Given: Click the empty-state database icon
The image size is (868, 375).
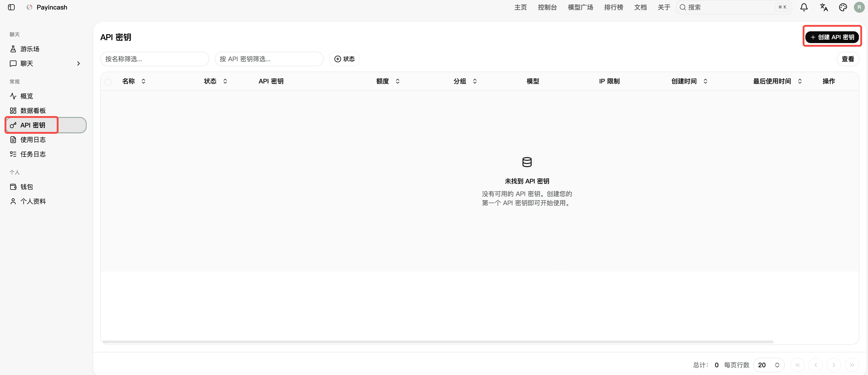Looking at the screenshot, I should pos(527,162).
